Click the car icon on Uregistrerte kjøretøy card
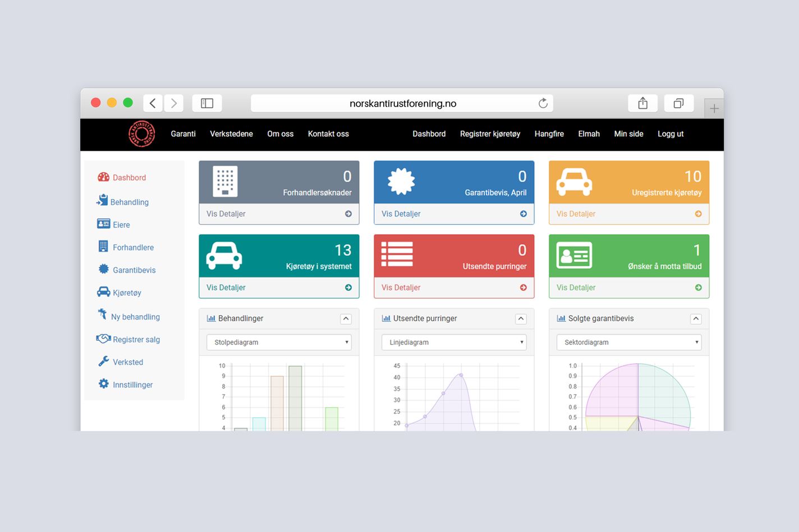Image resolution: width=799 pixels, height=532 pixels. coord(574,182)
